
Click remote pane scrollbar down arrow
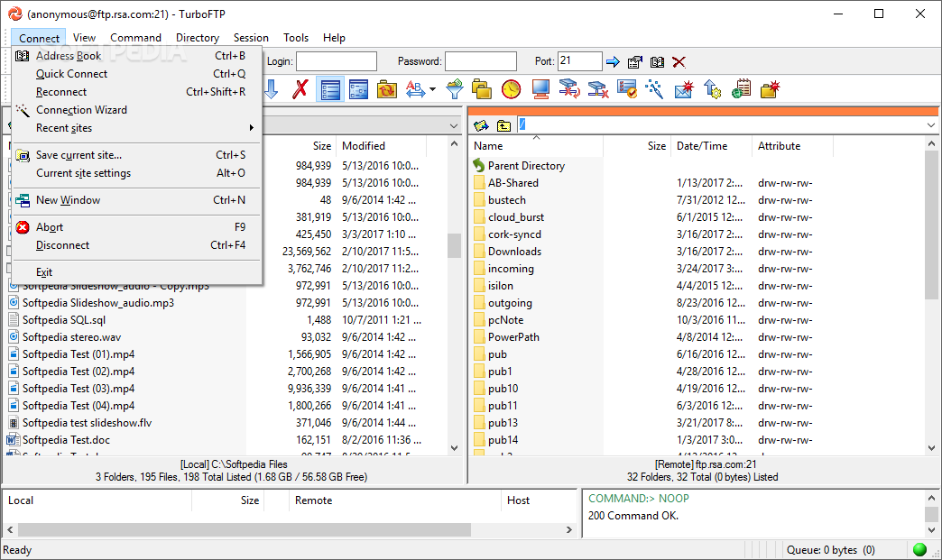point(931,448)
